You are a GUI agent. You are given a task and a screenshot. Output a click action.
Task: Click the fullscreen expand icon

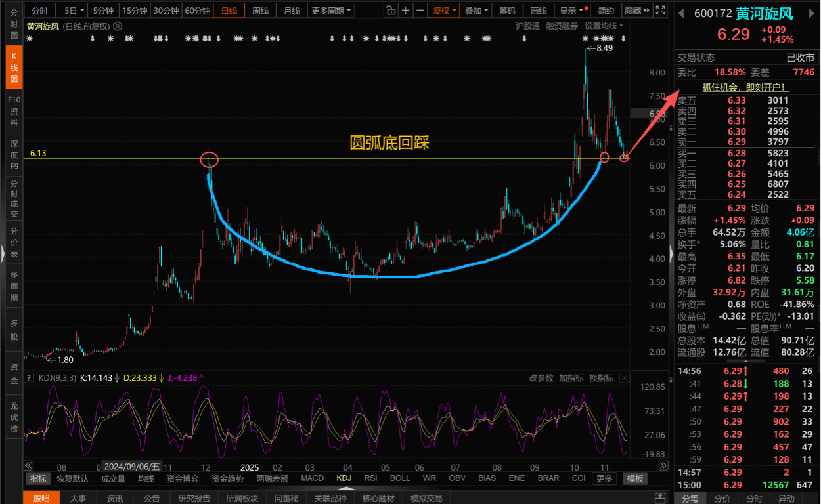(661, 10)
